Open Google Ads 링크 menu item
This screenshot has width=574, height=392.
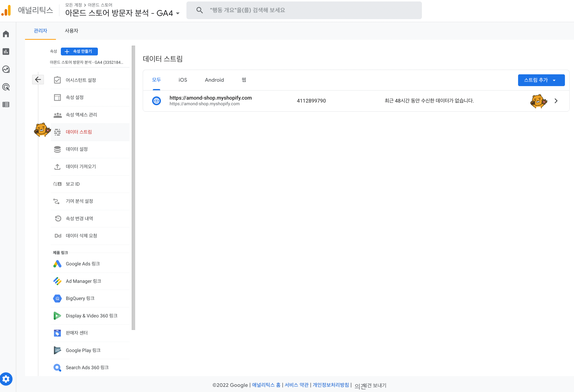point(82,264)
